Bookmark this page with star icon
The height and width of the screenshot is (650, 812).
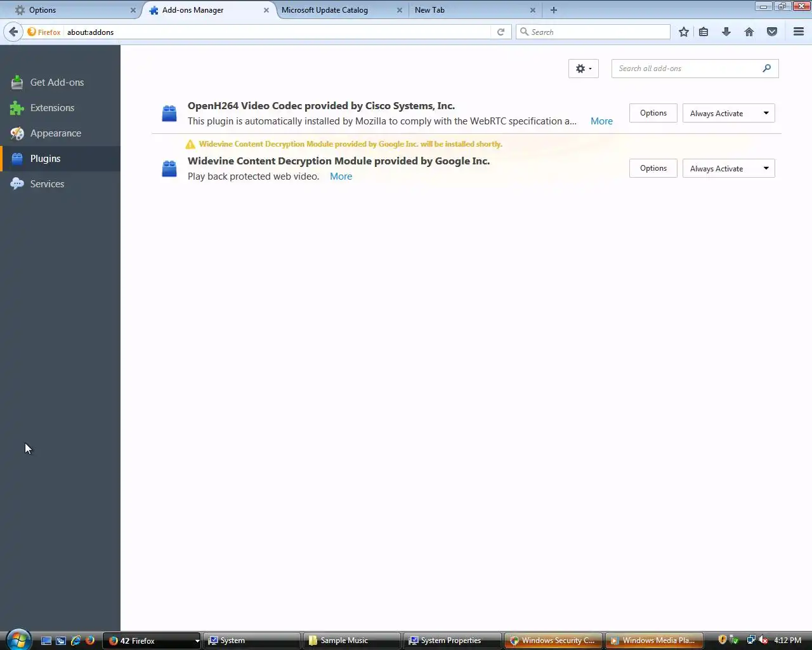[684, 32]
